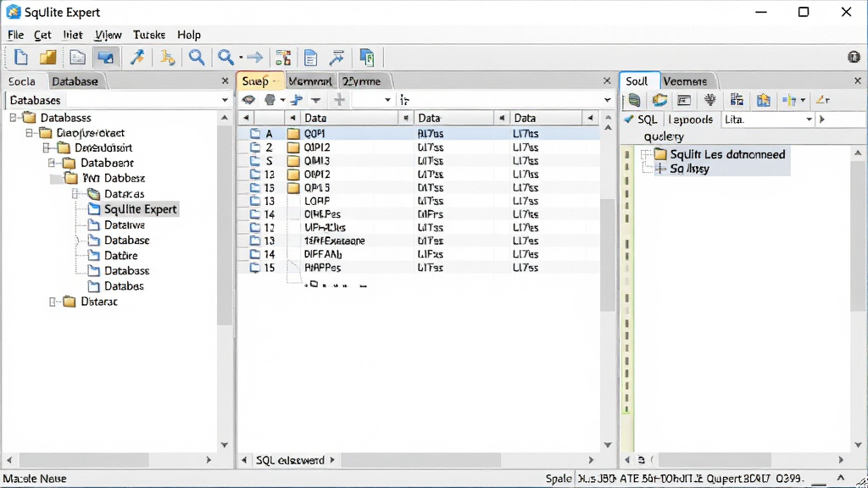Click the blue lined document toolbar icon
868x488 pixels.
[x=310, y=57]
